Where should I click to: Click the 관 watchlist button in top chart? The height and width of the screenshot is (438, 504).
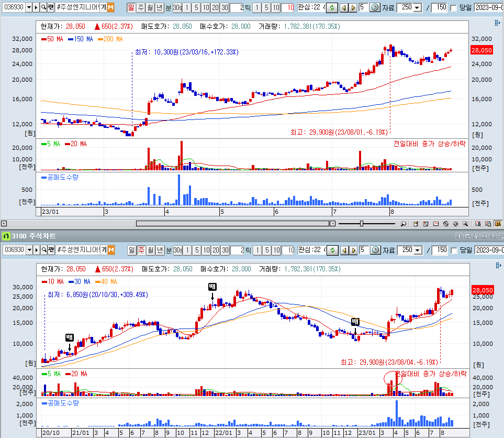click(x=50, y=7)
